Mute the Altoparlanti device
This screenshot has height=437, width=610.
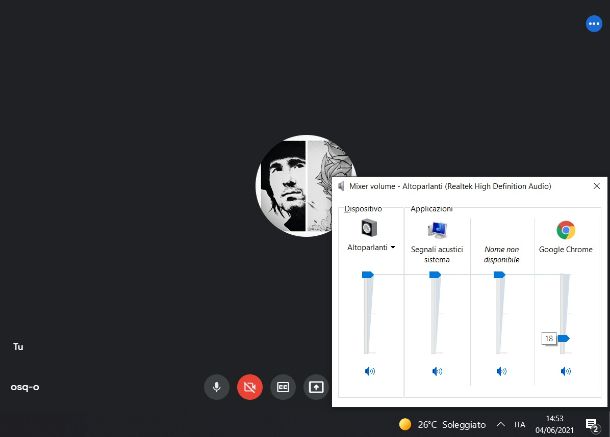[370, 371]
